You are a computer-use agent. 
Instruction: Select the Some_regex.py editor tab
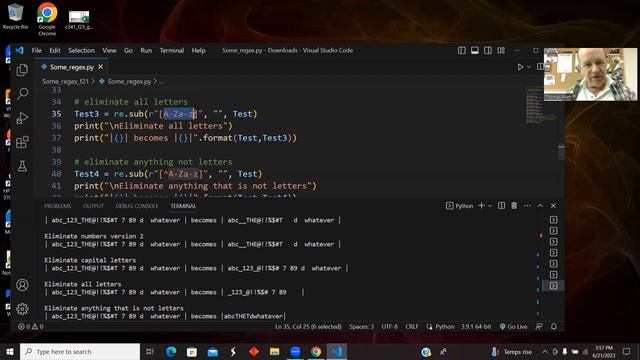72,67
